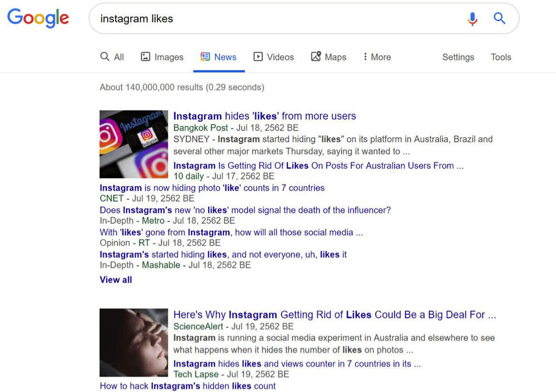This screenshot has width=556, height=392.
Task: Click the ScienceAlert source name
Action: 198,326
